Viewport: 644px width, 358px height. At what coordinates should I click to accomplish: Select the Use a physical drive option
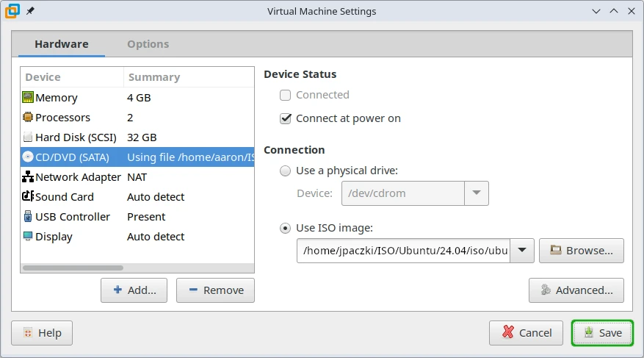pos(286,171)
